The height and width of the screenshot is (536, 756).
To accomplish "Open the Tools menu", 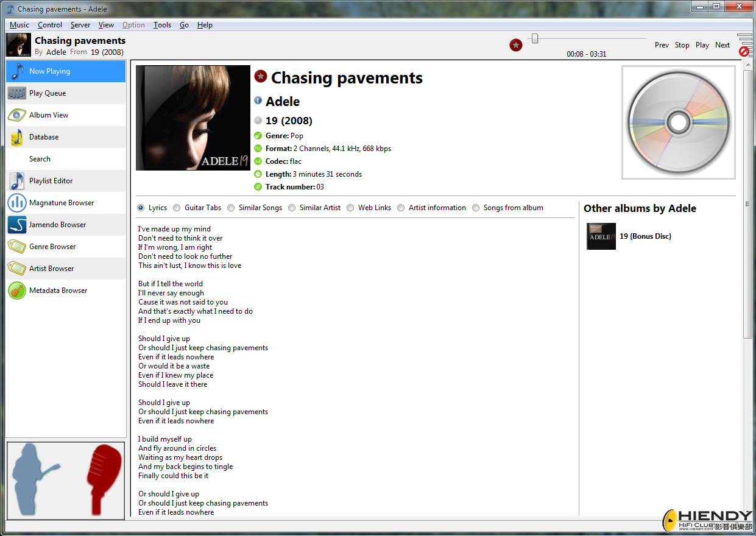I will [162, 25].
